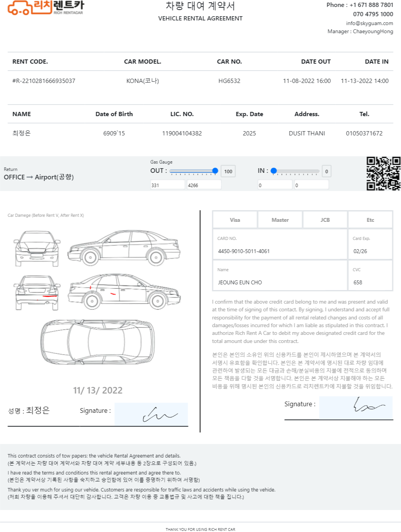Screen dimensions: 401x532
Task: Click the IN gas gauge slider handle
Action: 274,171
